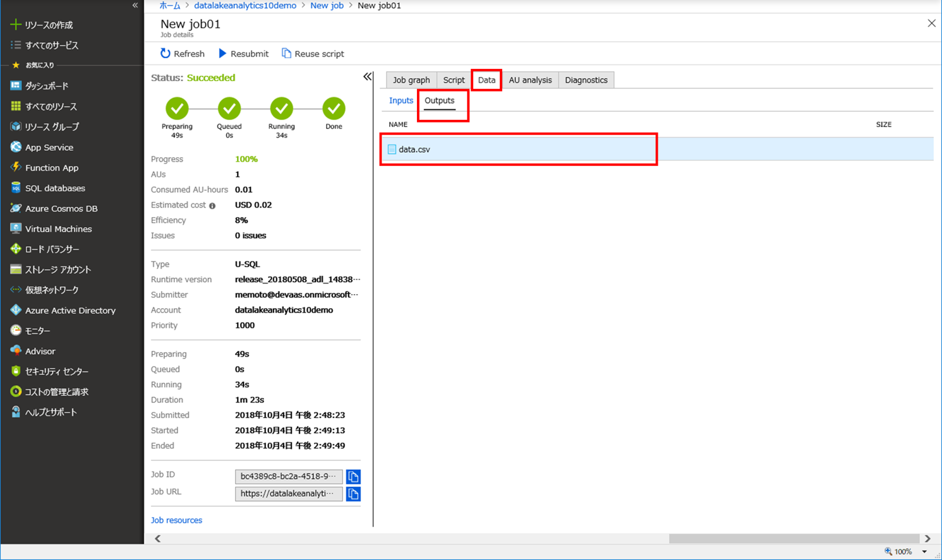The width and height of the screenshot is (942, 560).
Task: Resubmit the job
Action: pos(244,54)
